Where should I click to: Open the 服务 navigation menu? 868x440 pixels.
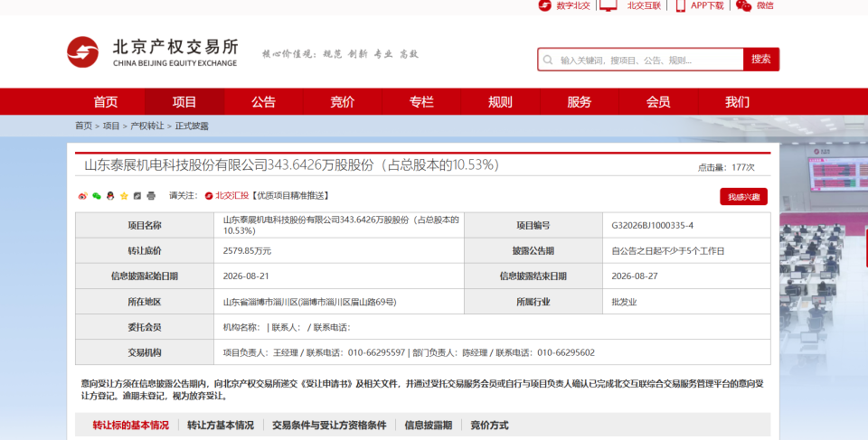579,102
